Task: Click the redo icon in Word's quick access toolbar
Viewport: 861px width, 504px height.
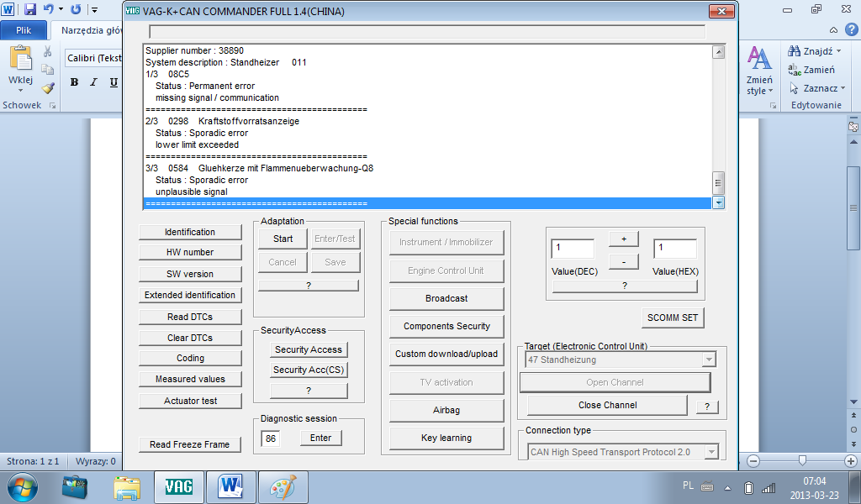Action: 76,9
